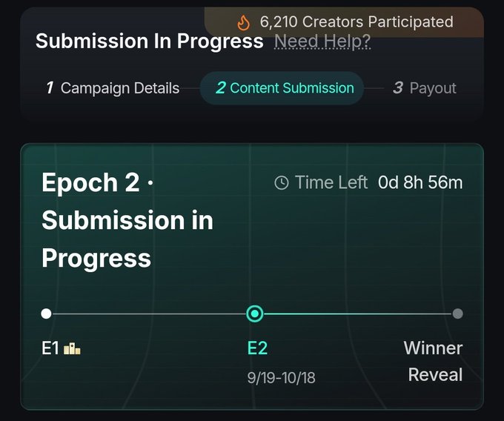Click the E1 epoch label

coord(50,348)
